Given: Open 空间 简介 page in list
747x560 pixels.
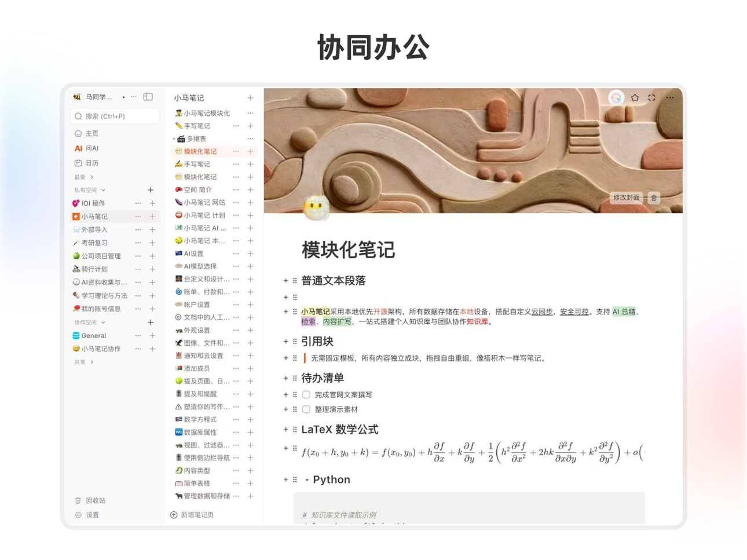Looking at the screenshot, I should tap(197, 190).
